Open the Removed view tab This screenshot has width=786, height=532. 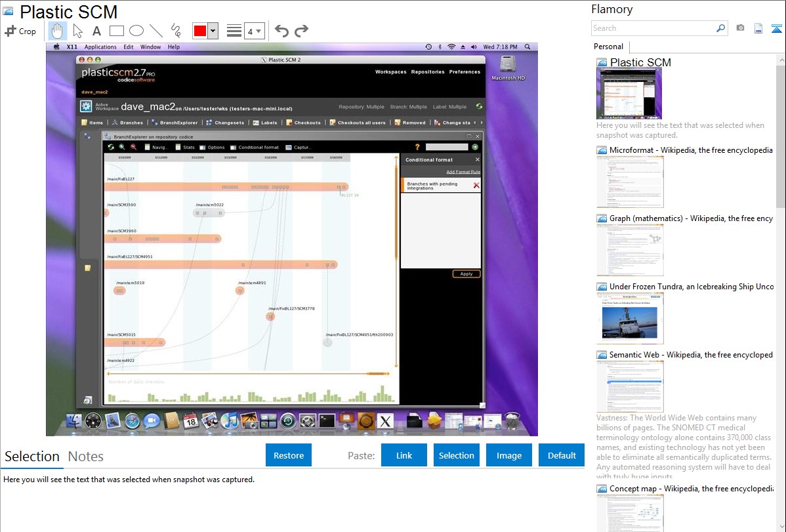[x=410, y=123]
